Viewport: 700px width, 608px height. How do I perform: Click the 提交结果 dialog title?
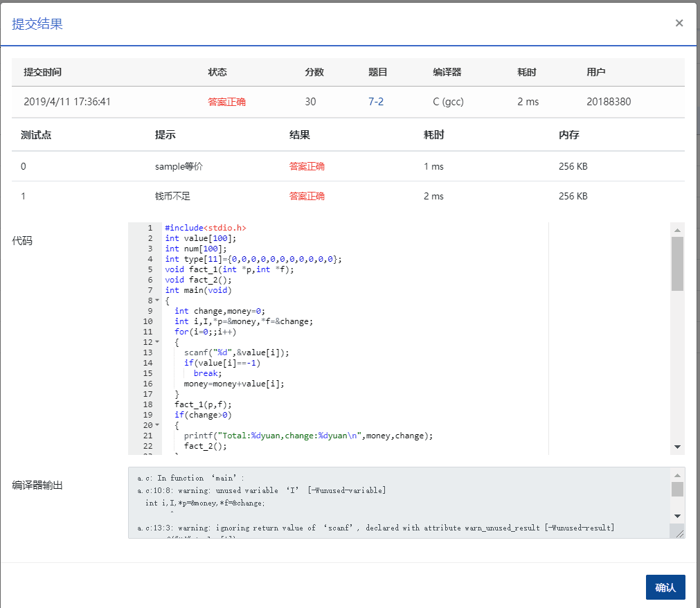[37, 24]
